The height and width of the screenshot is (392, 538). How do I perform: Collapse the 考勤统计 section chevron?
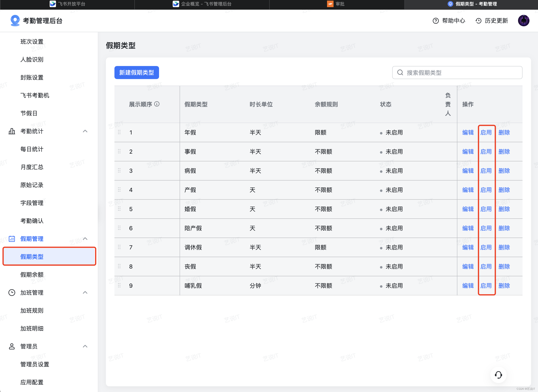point(85,131)
